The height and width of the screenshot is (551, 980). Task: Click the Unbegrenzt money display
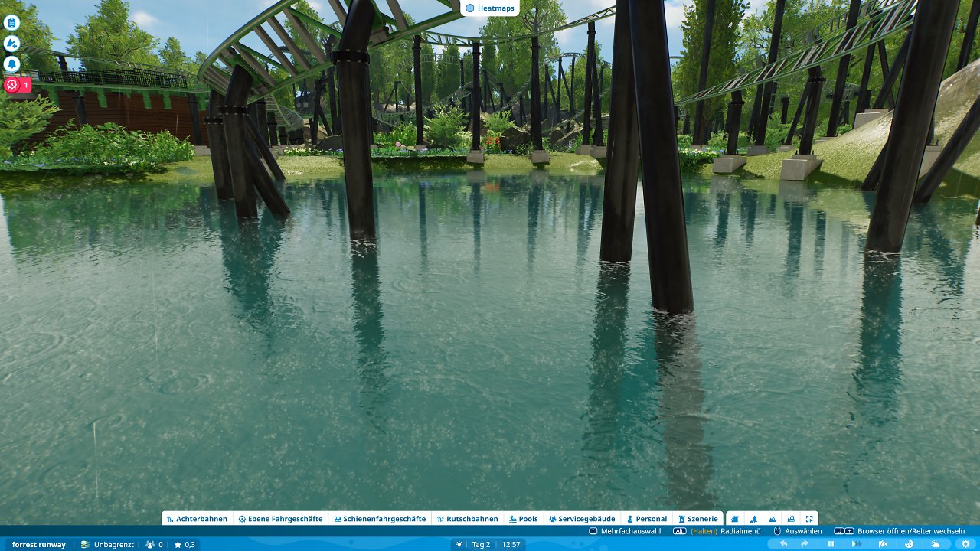point(106,545)
